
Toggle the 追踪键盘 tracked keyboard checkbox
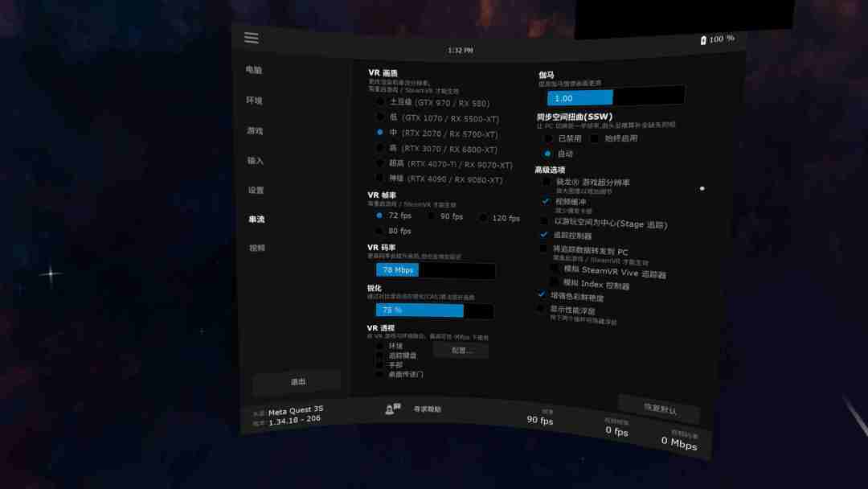(x=379, y=355)
